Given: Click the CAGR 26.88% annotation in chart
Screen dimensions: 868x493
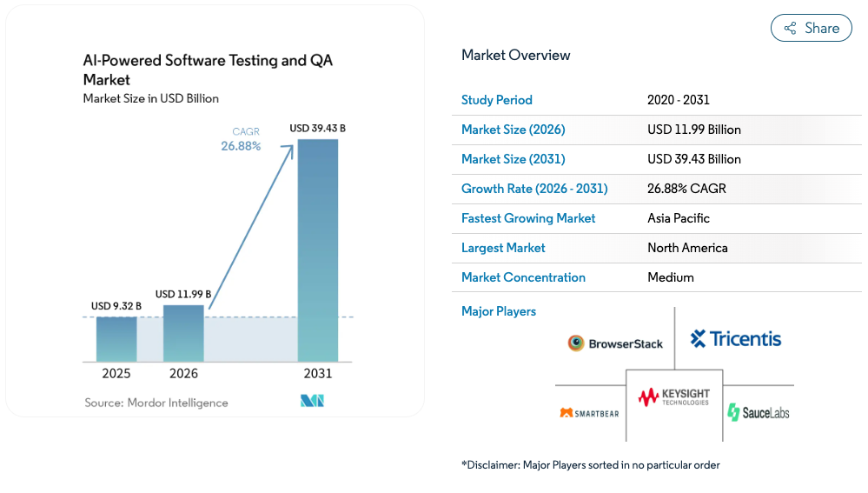Looking at the screenshot, I should pyautogui.click(x=241, y=139).
